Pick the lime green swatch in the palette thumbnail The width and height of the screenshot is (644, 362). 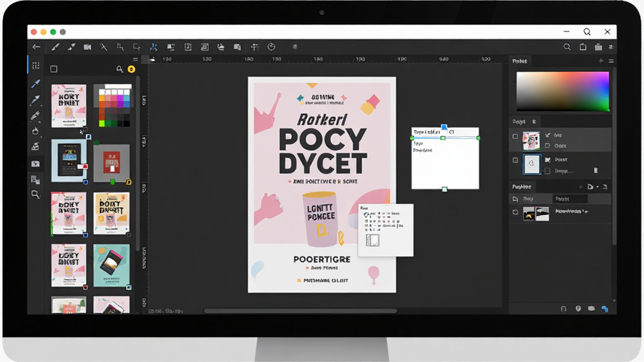coord(101,124)
